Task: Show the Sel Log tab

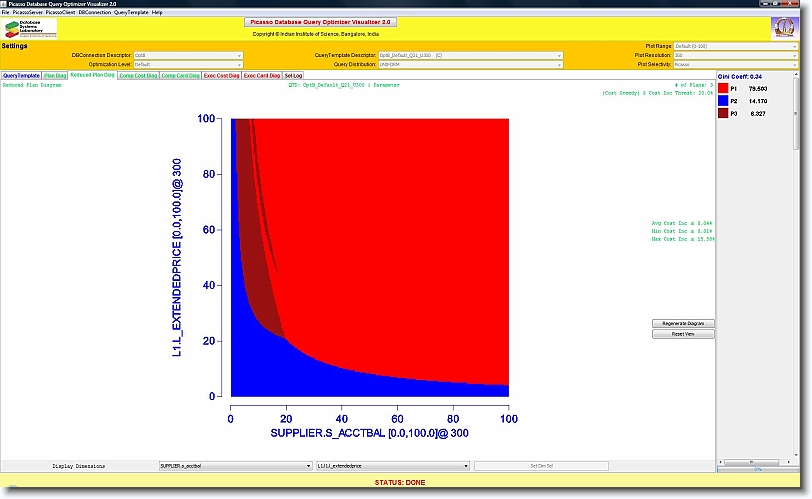Action: (x=294, y=75)
